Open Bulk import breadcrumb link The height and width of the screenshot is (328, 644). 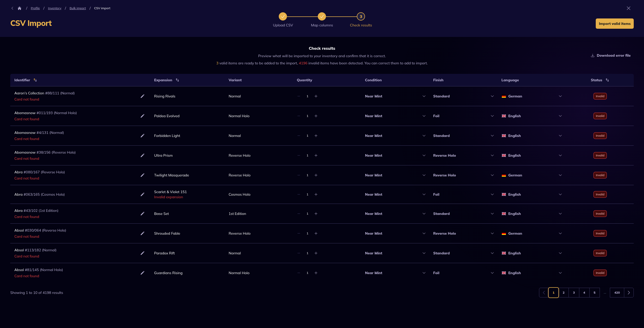click(78, 8)
